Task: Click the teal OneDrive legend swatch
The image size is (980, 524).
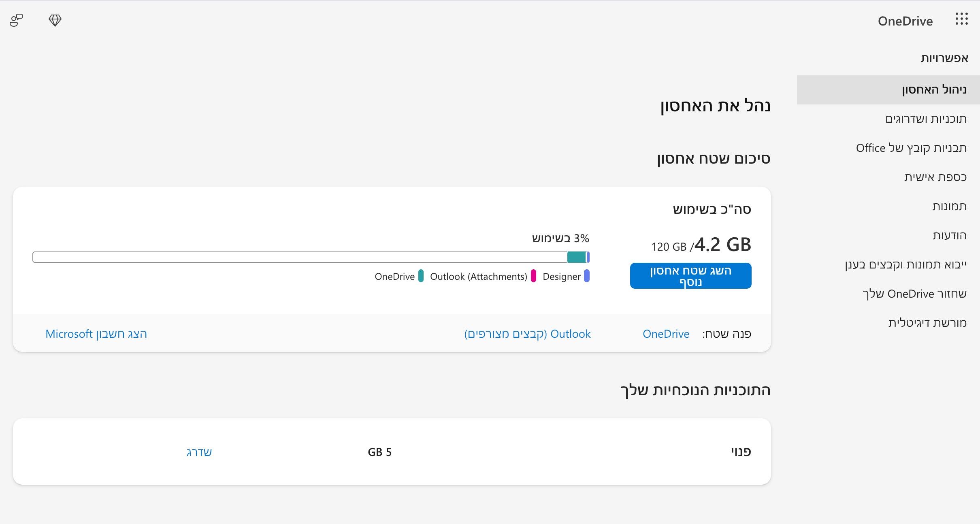Action: point(421,276)
